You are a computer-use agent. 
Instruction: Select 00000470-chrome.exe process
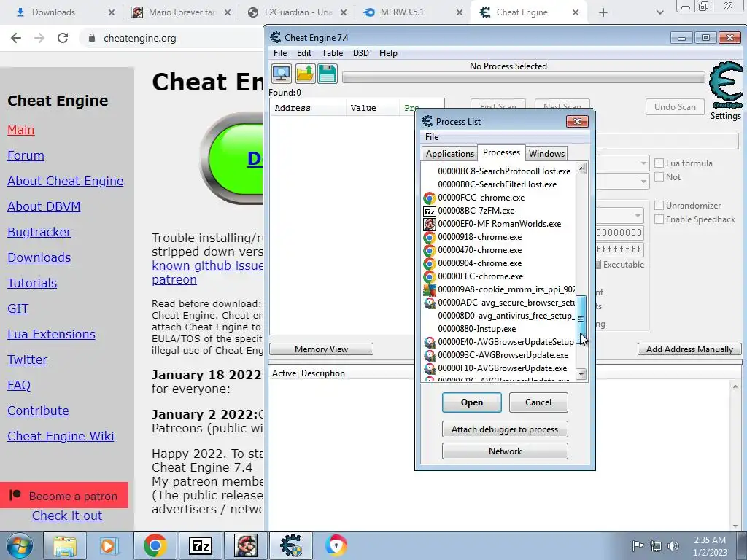[499, 250]
